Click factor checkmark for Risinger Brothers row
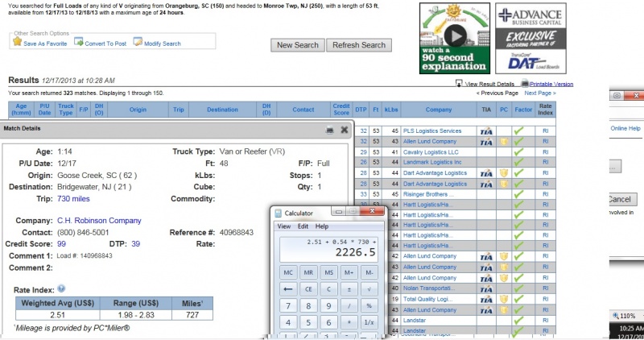This screenshot has width=644, height=340. [x=518, y=194]
